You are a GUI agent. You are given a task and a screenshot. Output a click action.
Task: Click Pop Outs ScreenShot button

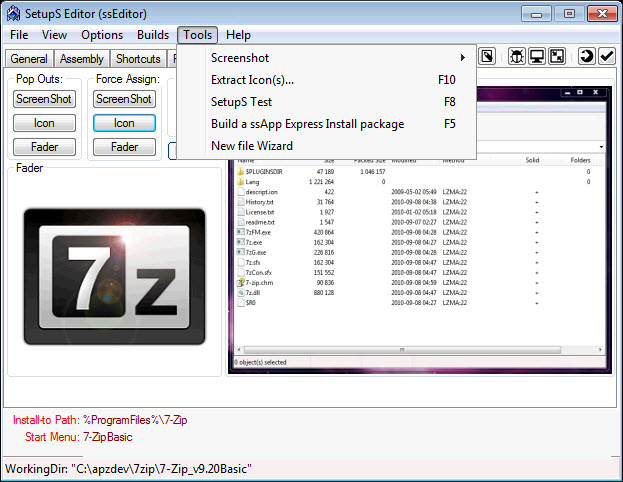[44, 99]
